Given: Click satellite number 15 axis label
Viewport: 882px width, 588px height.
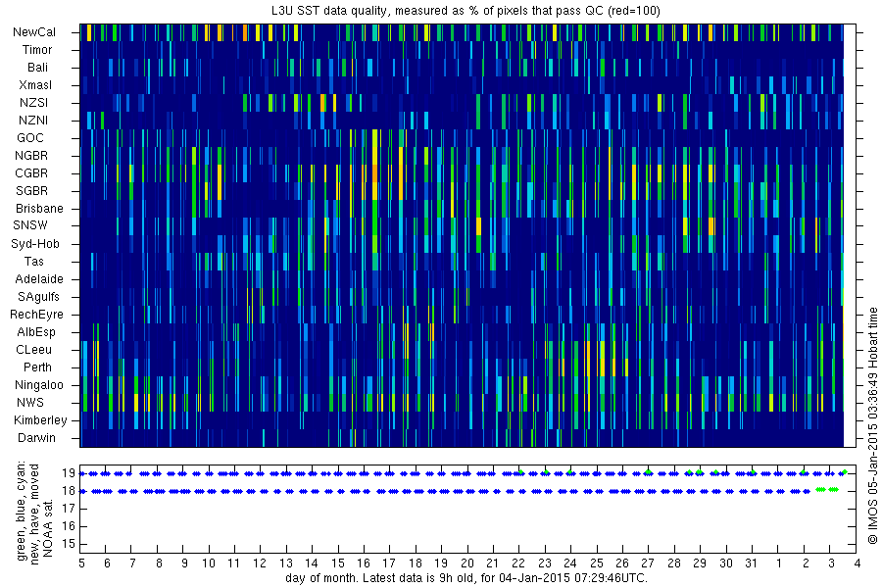Looking at the screenshot, I should click(69, 544).
